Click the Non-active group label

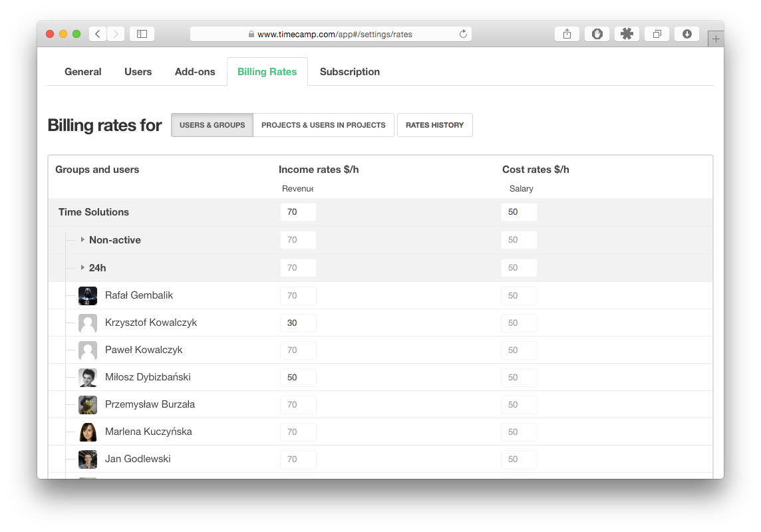(115, 240)
